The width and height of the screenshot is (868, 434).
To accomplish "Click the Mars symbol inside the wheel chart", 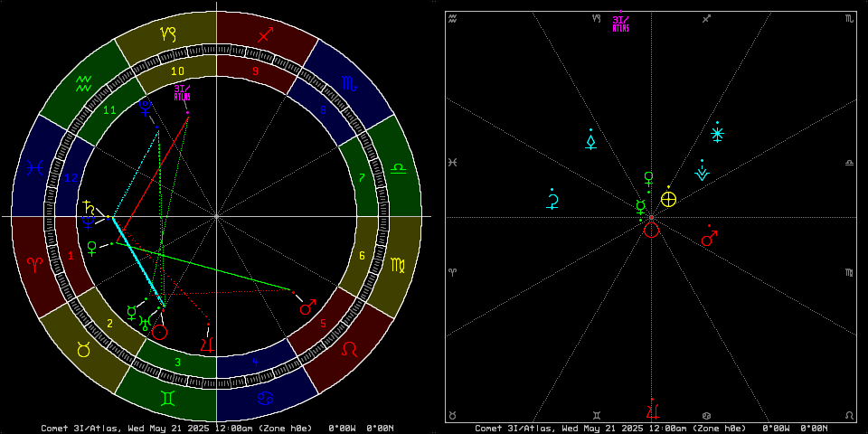I will (x=307, y=307).
